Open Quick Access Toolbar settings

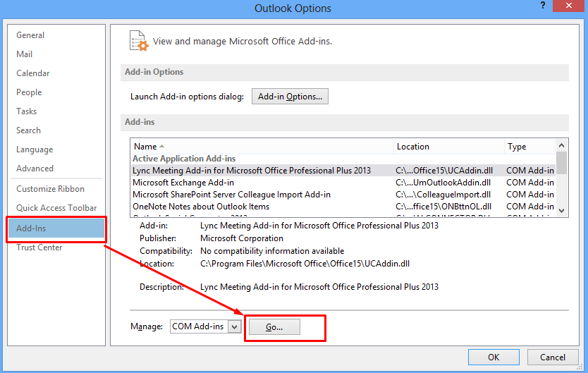(x=56, y=208)
